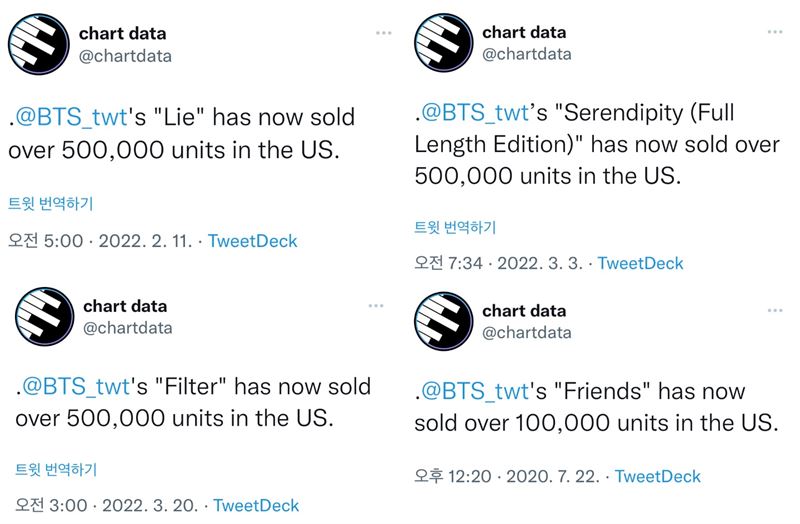Viewport: 800px width, 524px height.
Task: Open more options menu on the Filter tweet
Action: (376, 306)
